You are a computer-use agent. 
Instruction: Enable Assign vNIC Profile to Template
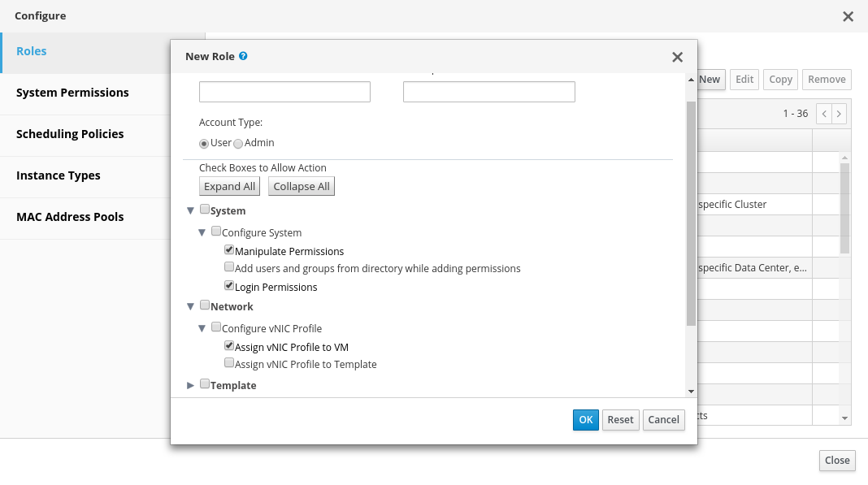229,364
